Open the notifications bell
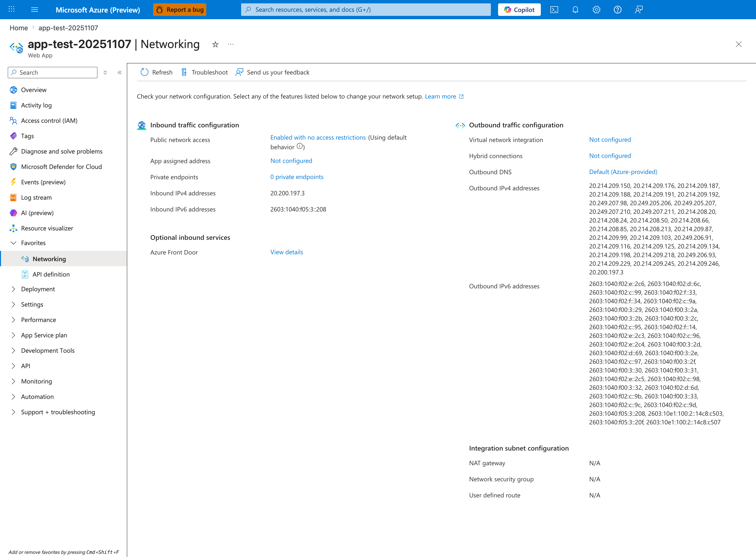756x557 pixels. point(575,9)
